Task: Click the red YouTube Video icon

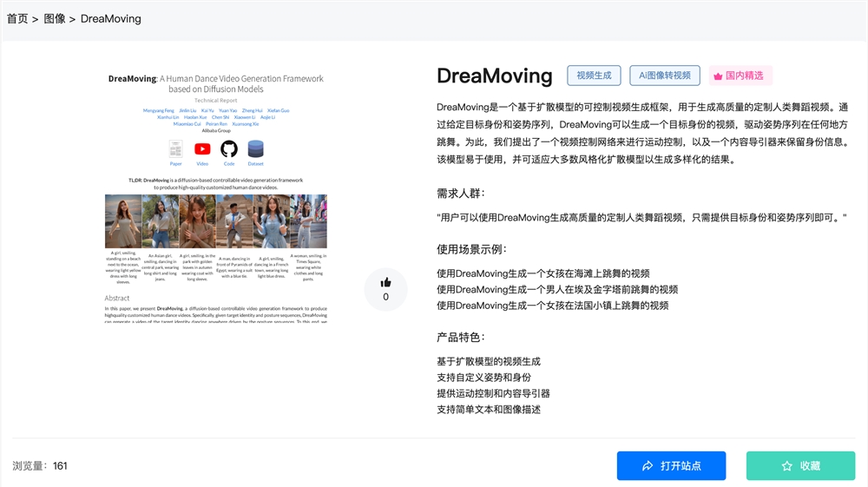Action: click(202, 149)
